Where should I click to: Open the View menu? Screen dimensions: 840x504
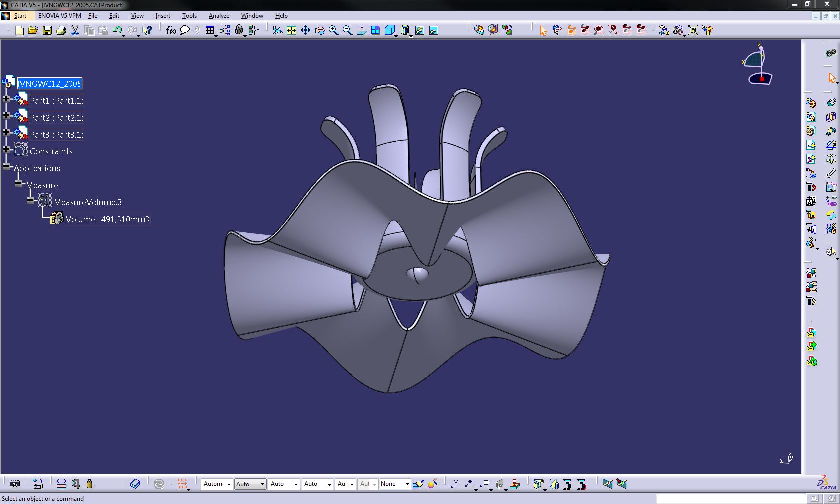coord(137,16)
